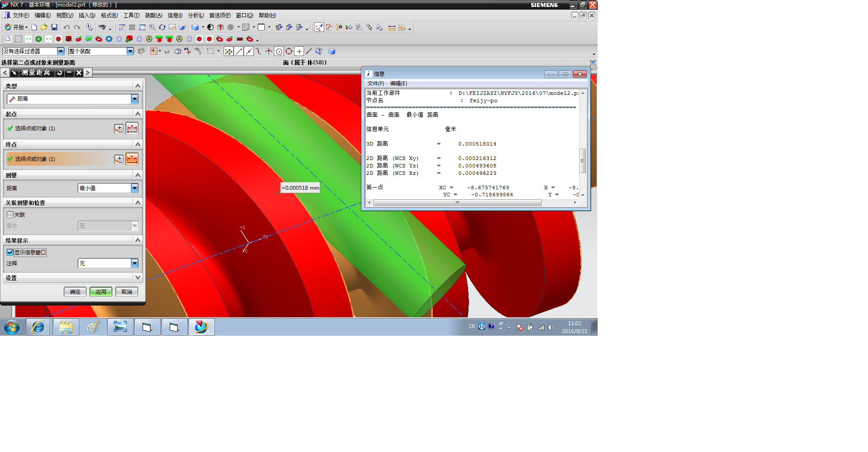Click the point constructor icon for start point
Viewport: 868px width, 452px height.
tap(119, 129)
